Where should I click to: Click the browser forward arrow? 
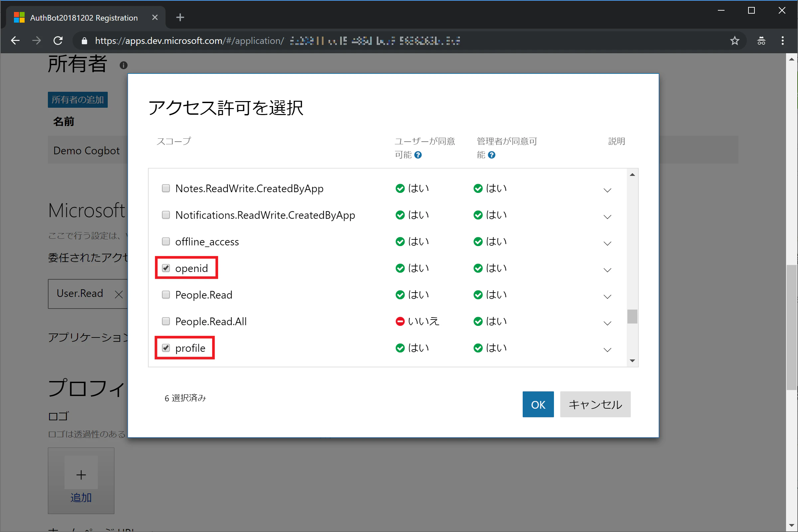coord(37,41)
